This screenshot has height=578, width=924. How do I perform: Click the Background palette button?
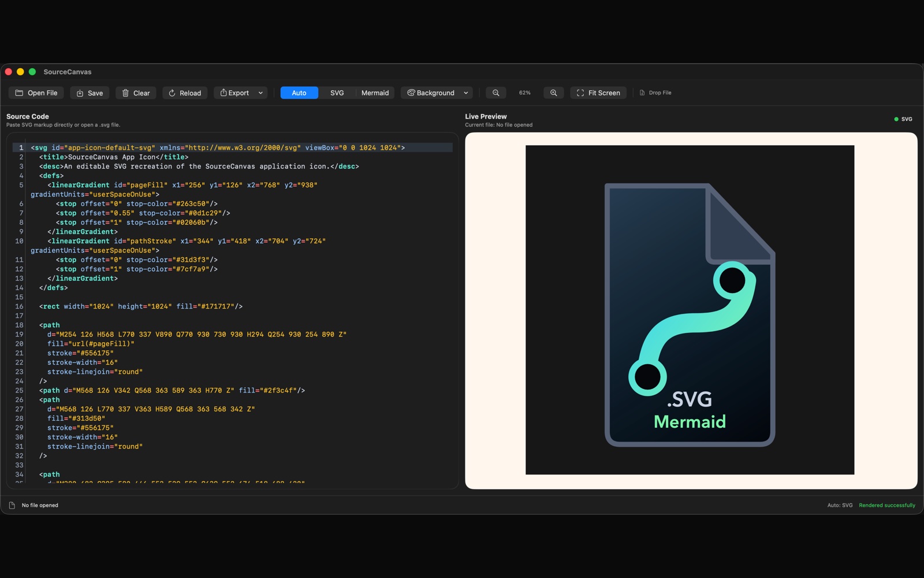tap(430, 92)
